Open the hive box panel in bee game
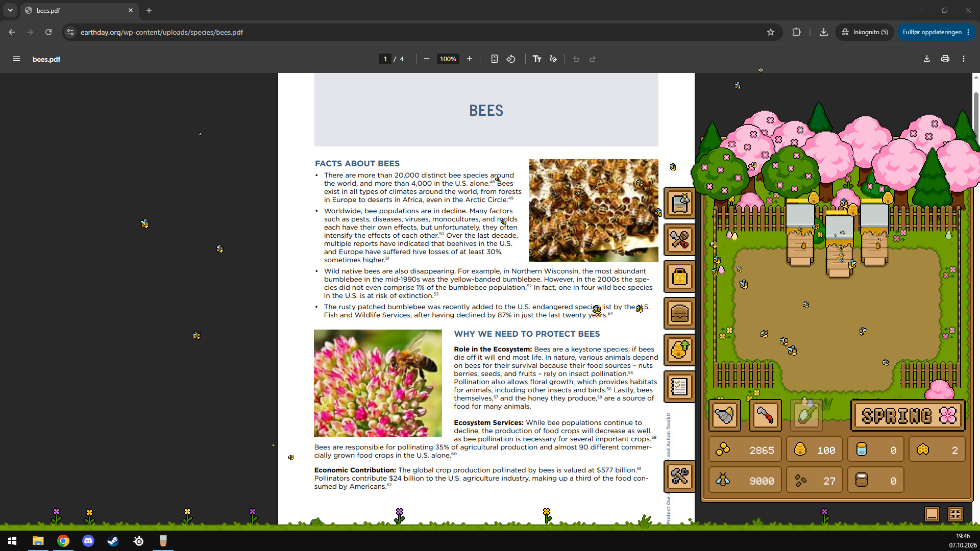This screenshot has width=980, height=551. coord(679,203)
